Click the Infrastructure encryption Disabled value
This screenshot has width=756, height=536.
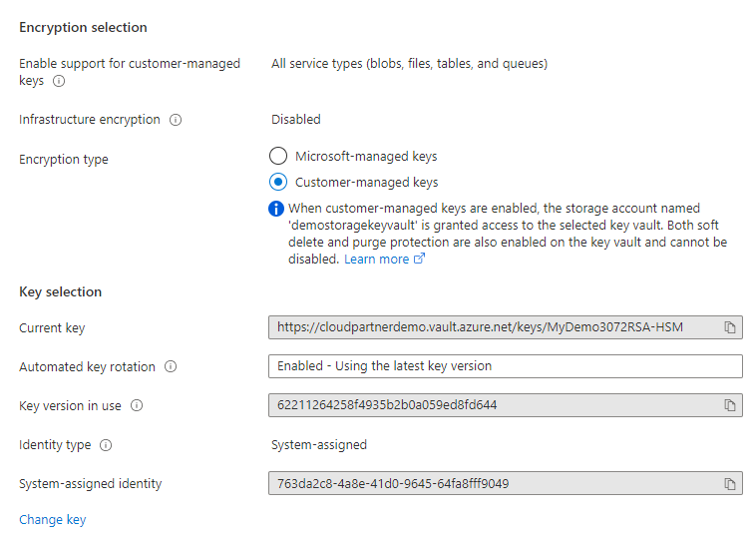point(296,120)
